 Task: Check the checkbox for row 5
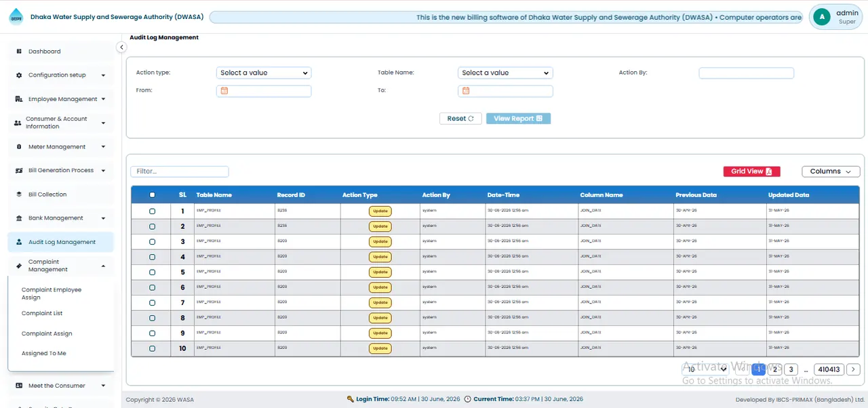(x=152, y=272)
